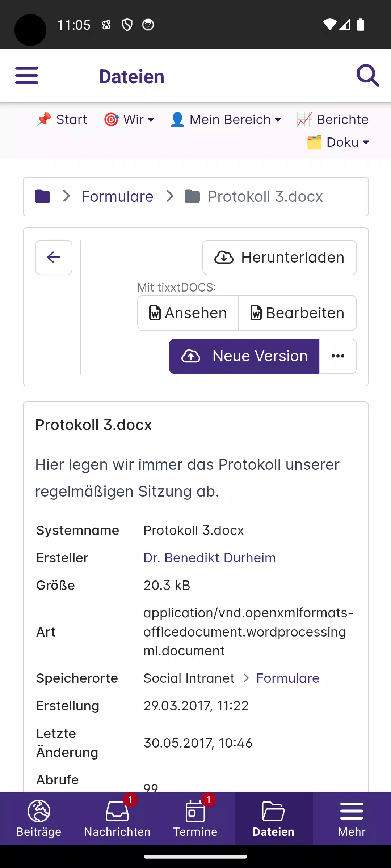
Task: Upload via the Neue Version button
Action: pyautogui.click(x=244, y=356)
